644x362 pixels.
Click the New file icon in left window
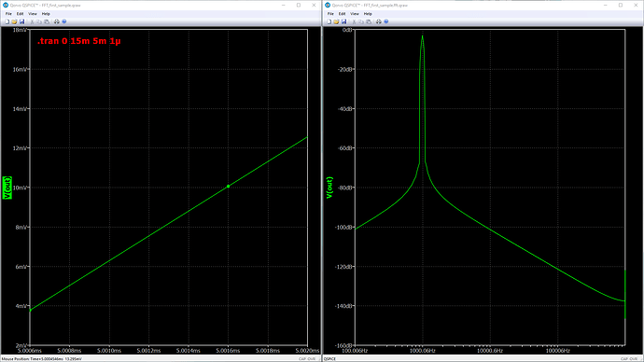[x=7, y=21]
